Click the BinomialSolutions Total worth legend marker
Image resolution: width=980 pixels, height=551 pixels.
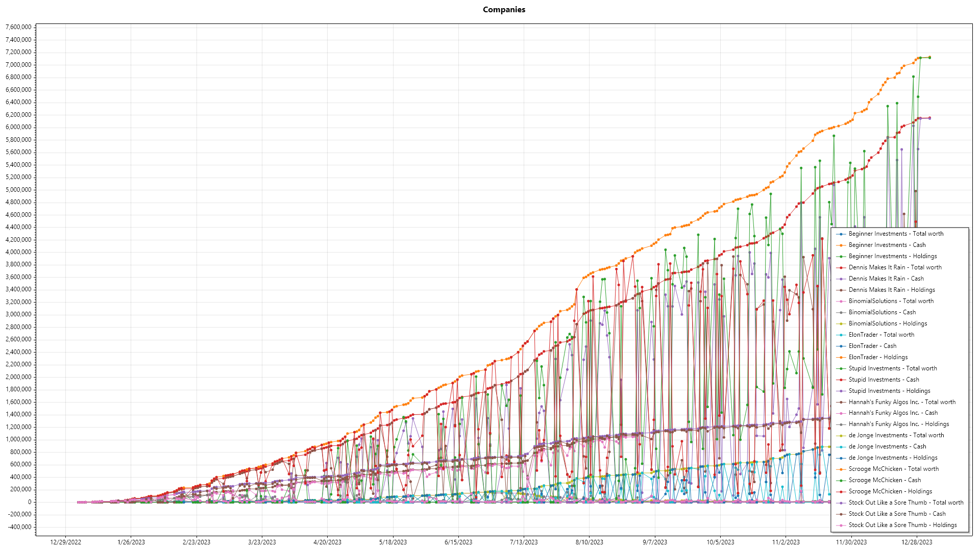pyautogui.click(x=841, y=302)
